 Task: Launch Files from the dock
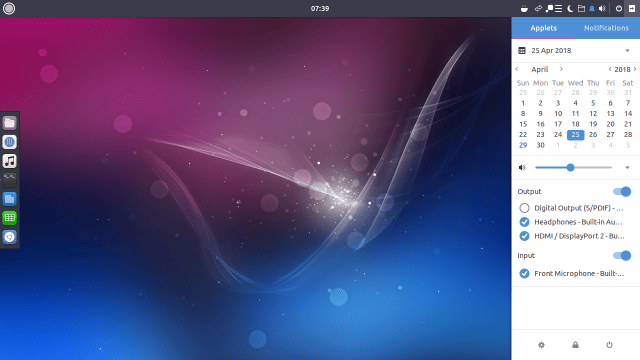[9, 123]
